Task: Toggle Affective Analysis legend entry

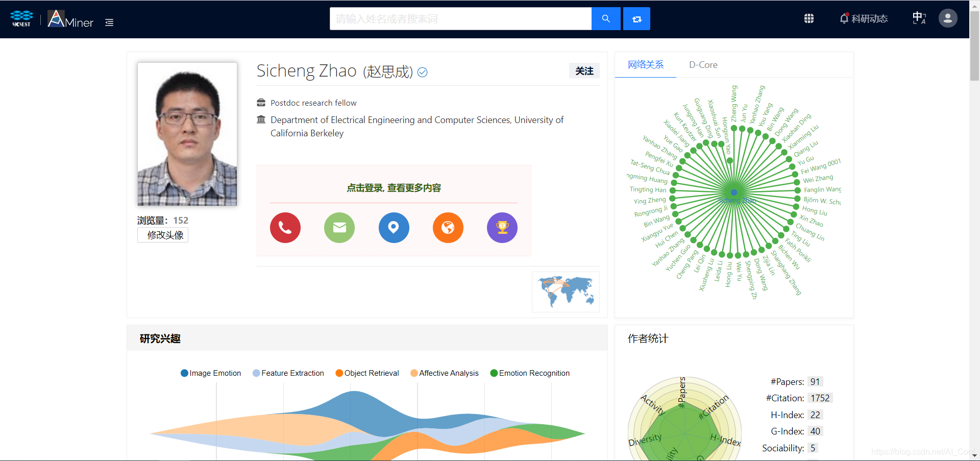Action: (445, 373)
